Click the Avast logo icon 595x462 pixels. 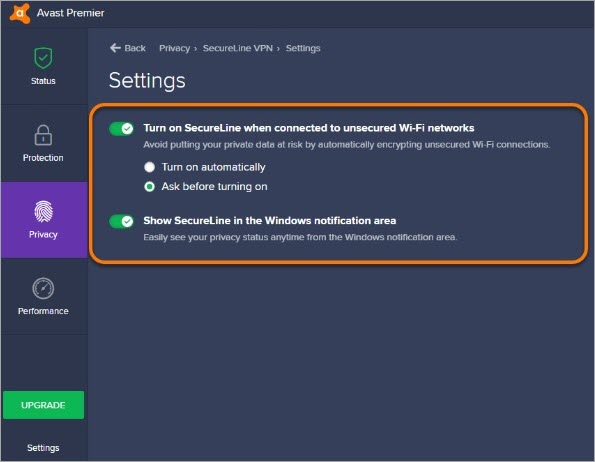20,13
